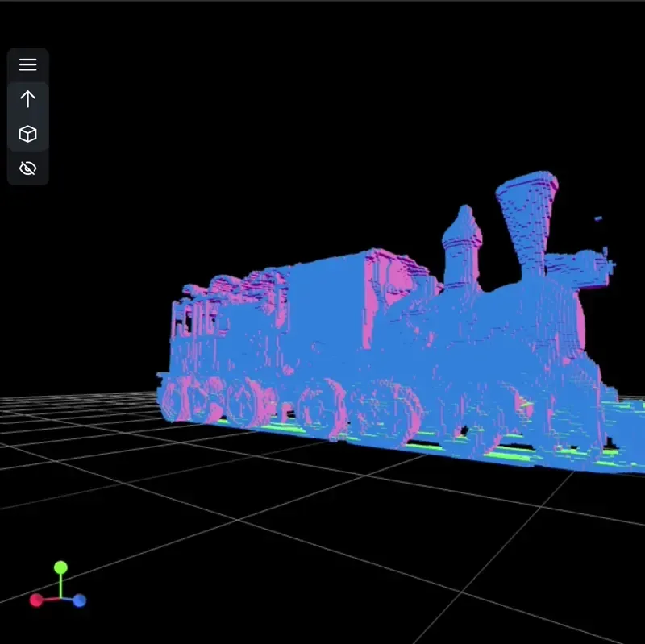Click the gizmo origin where axes meet
Screen dimensions: 645x644
pyautogui.click(x=59, y=598)
